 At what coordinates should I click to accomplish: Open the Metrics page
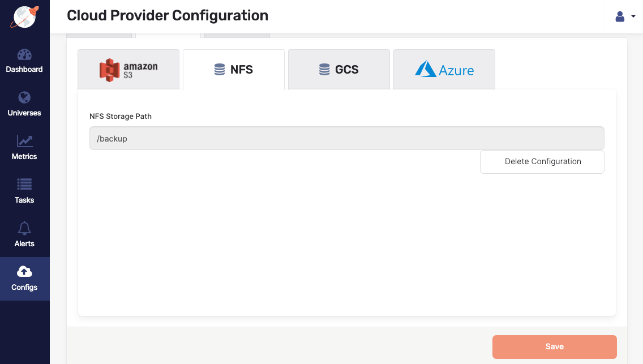[x=24, y=147]
